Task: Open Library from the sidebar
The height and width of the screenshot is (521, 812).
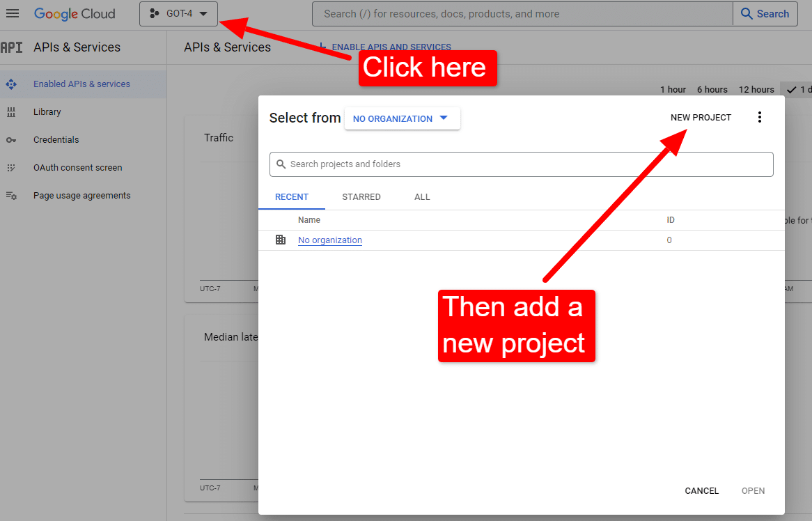Action: tap(47, 111)
